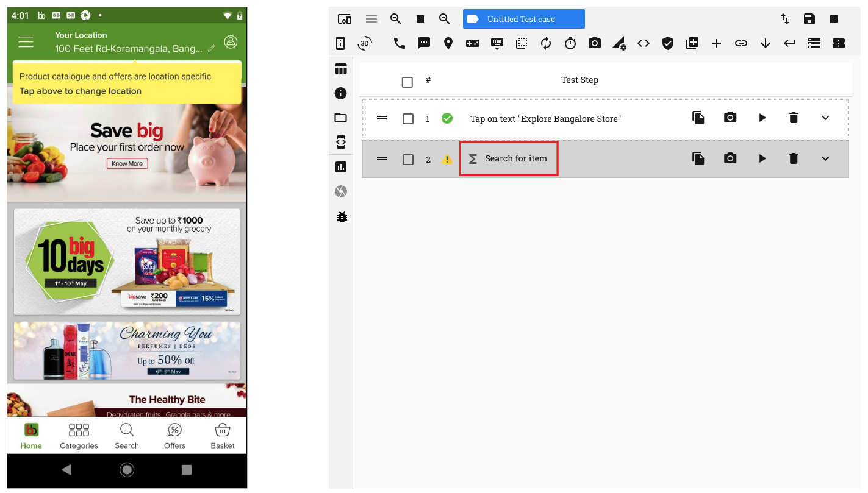Viewport: 868px width, 493px height.
Task: Run the Search for item step
Action: tap(762, 158)
